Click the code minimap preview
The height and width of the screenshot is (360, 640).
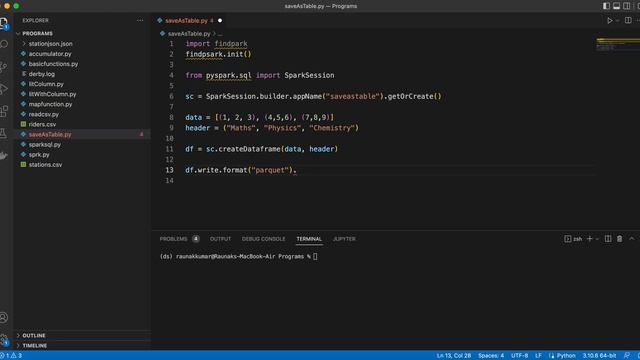(x=617, y=44)
